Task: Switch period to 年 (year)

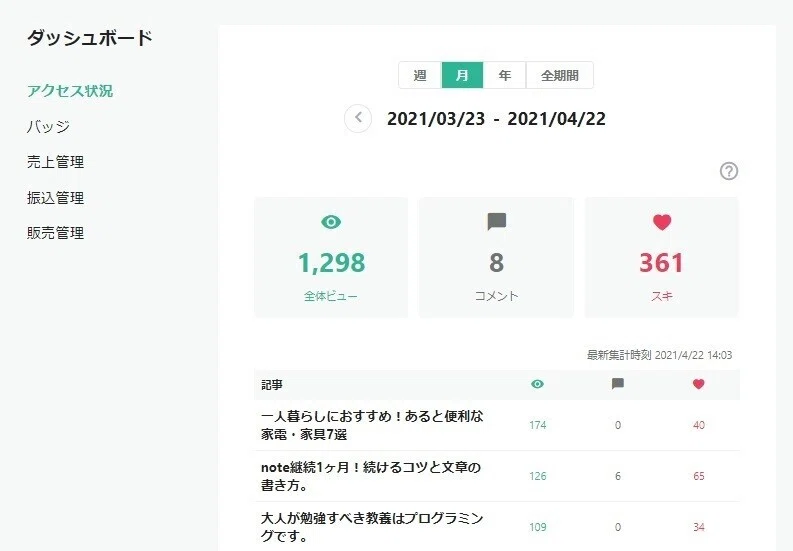Action: [505, 75]
